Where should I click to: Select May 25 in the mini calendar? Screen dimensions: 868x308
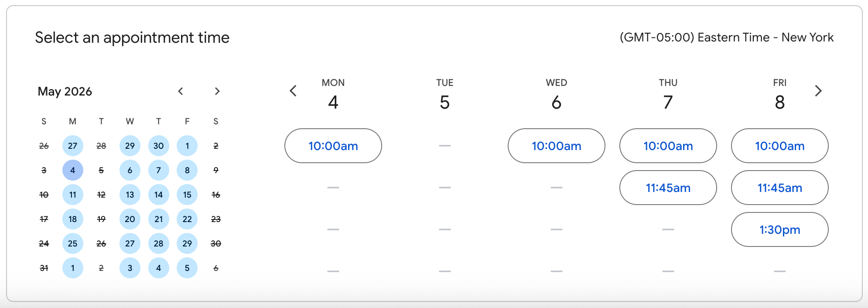pos(72,244)
